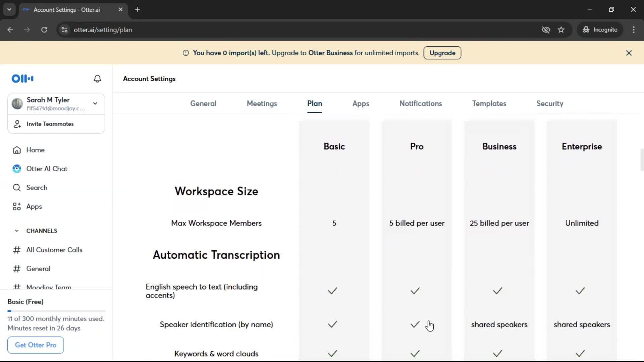Open Apps in sidebar
The image size is (644, 362).
[x=27, y=206]
